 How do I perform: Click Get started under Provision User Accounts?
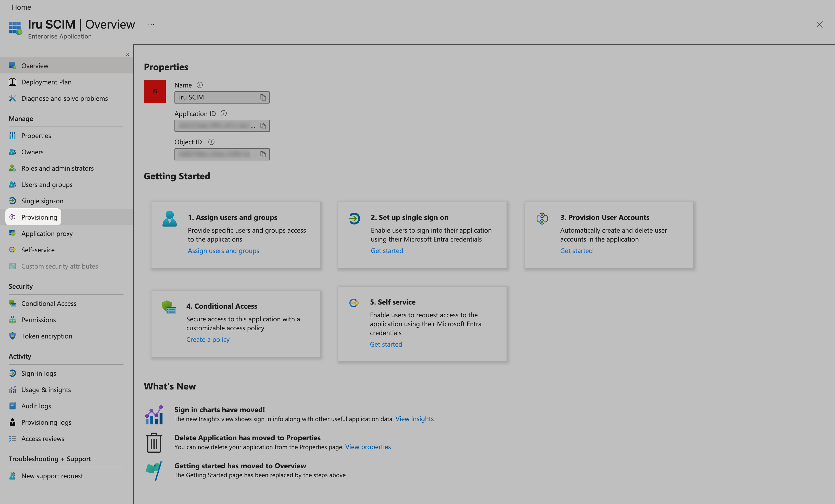pyautogui.click(x=576, y=250)
